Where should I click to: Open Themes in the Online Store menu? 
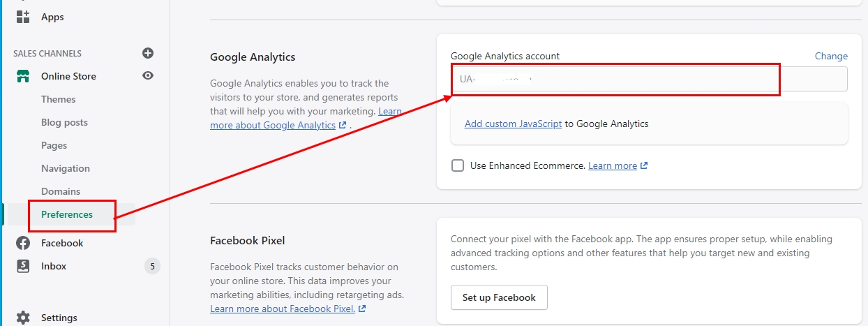tap(59, 99)
